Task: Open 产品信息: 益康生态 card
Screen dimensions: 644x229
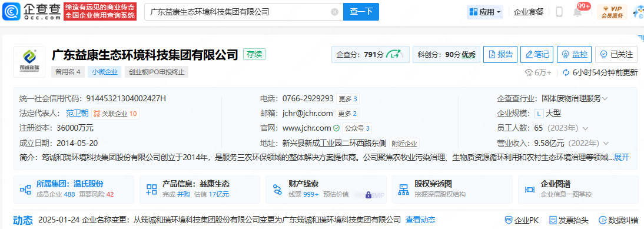Action: (200, 189)
